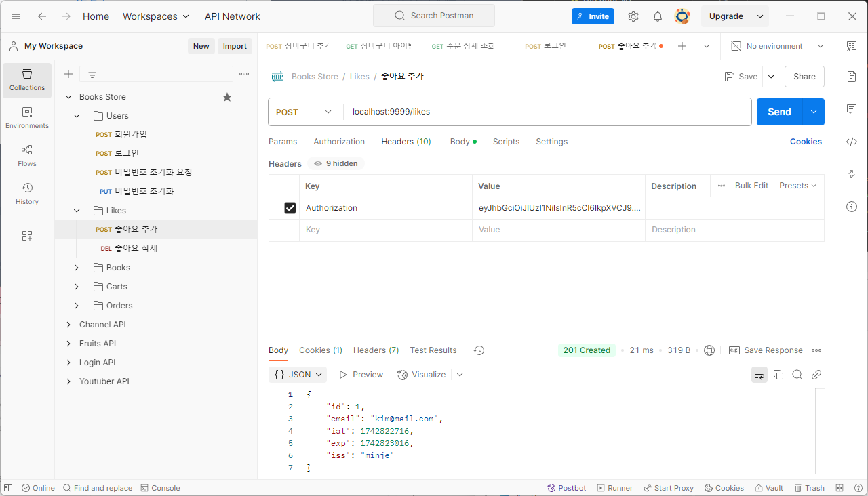Toggle the sidebar icon in status bar

(8, 488)
